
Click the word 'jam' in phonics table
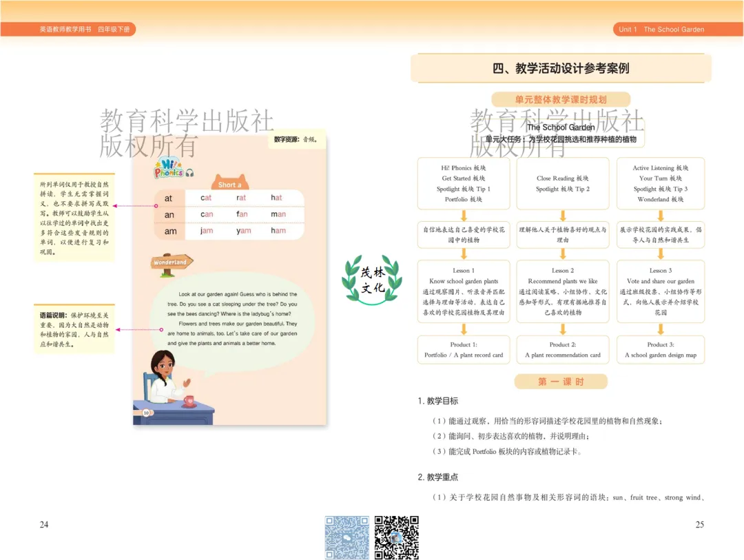click(207, 231)
